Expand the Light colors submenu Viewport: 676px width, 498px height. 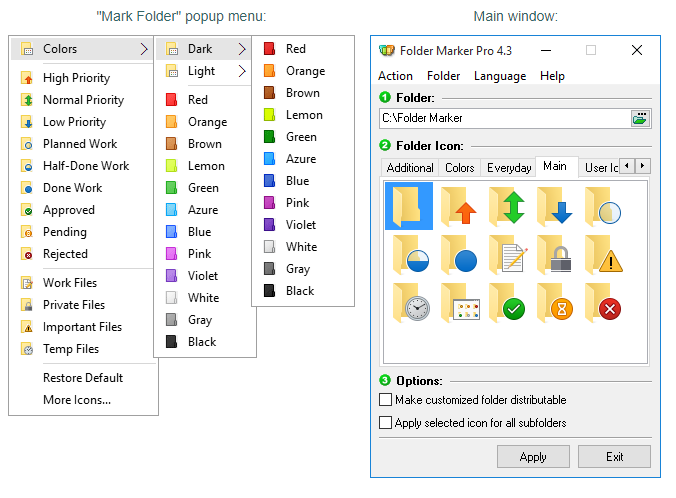[203, 71]
